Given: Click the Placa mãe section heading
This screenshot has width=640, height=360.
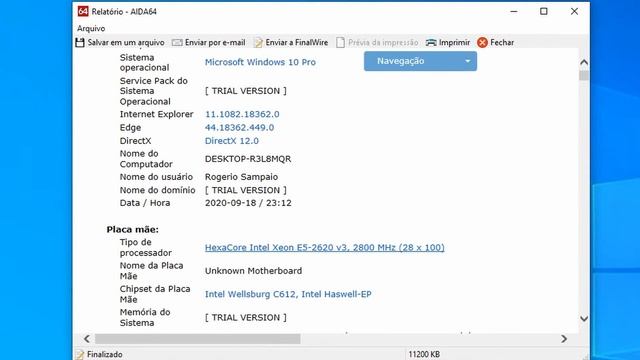Looking at the screenshot, I should (133, 229).
